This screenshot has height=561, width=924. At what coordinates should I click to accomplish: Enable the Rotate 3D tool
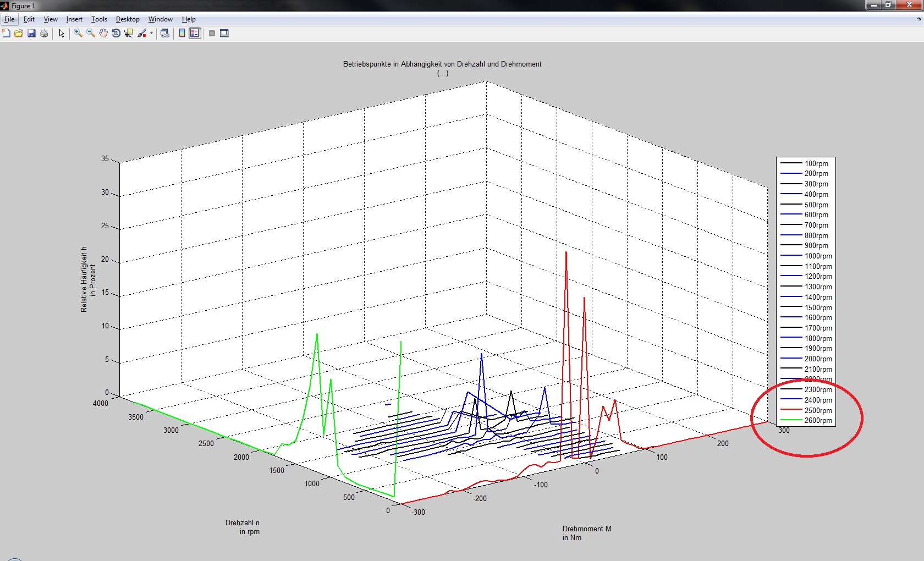[116, 34]
